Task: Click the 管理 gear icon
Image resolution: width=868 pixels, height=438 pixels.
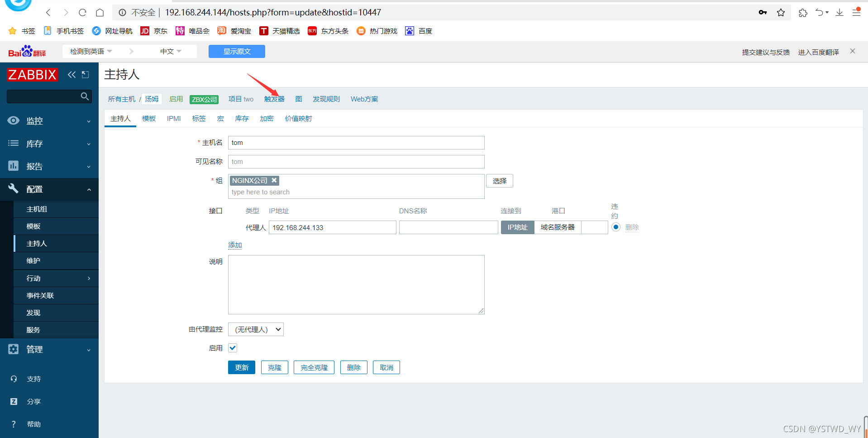Action: click(x=14, y=349)
